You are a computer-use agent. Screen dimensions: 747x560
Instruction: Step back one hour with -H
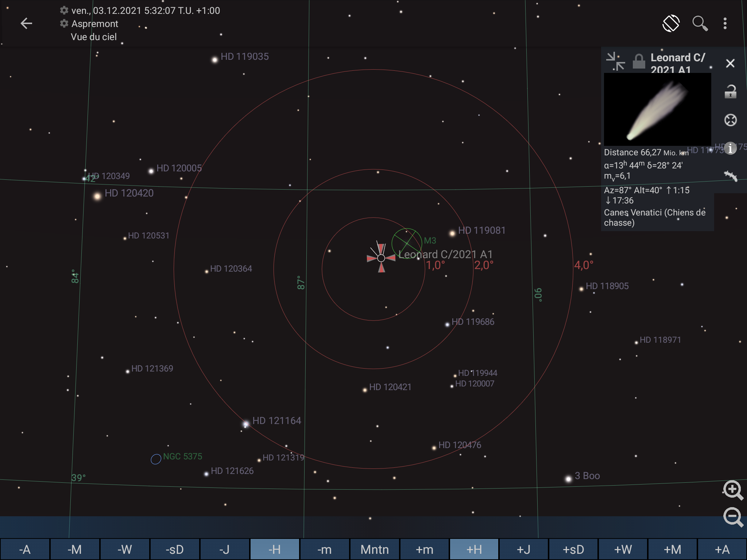[x=274, y=549]
